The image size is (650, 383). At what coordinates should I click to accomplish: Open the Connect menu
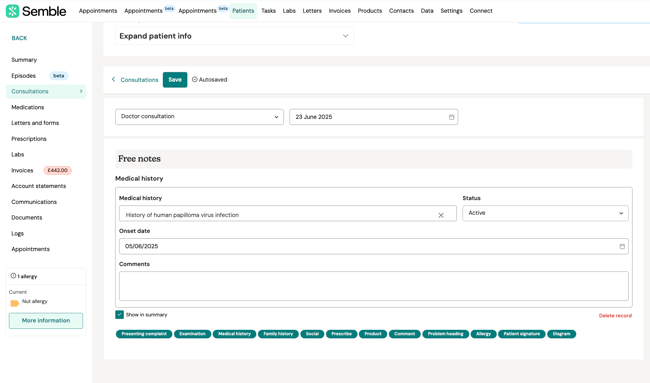(481, 11)
